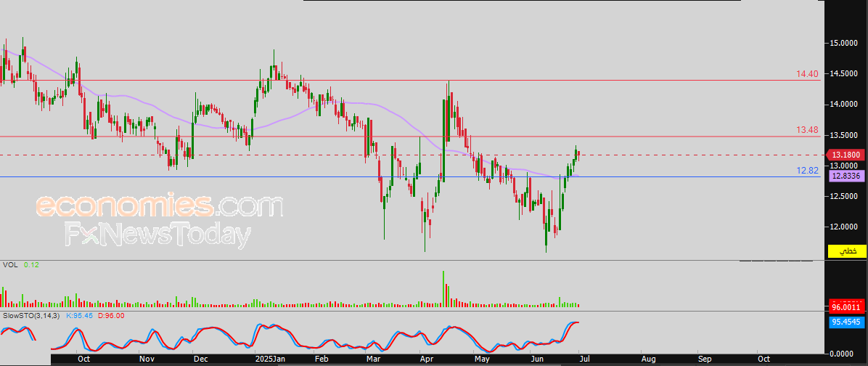Select the Jun date axis label
868x366 pixels.
[x=536, y=359]
